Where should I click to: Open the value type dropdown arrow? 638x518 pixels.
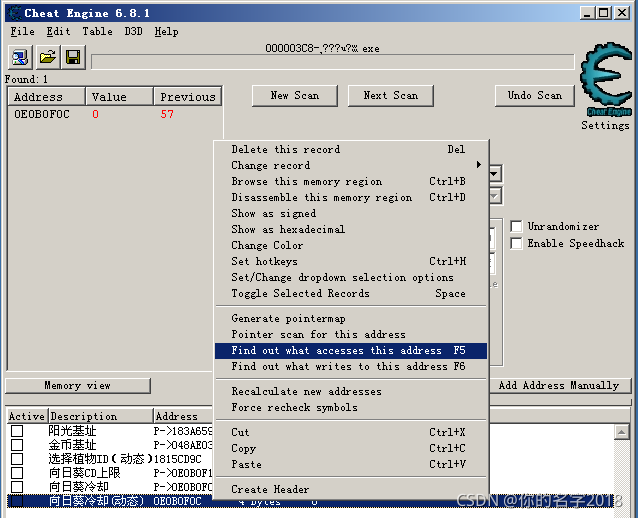pyautogui.click(x=495, y=197)
